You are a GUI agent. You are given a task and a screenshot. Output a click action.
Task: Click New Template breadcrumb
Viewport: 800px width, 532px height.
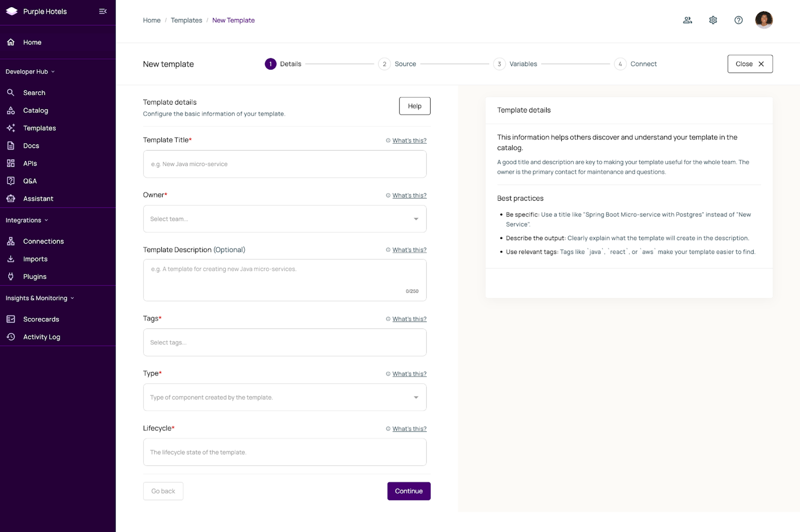click(233, 20)
